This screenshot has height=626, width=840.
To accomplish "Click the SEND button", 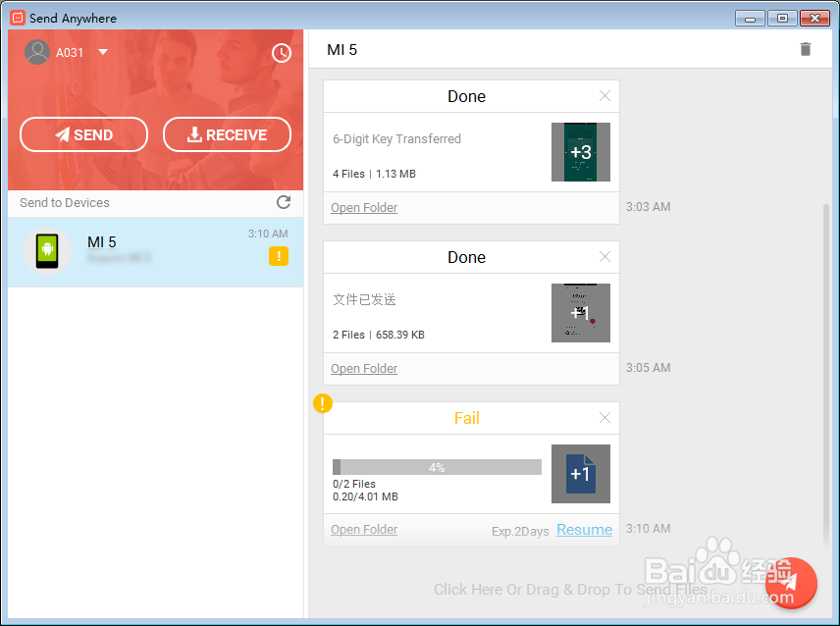I will pyautogui.click(x=83, y=134).
